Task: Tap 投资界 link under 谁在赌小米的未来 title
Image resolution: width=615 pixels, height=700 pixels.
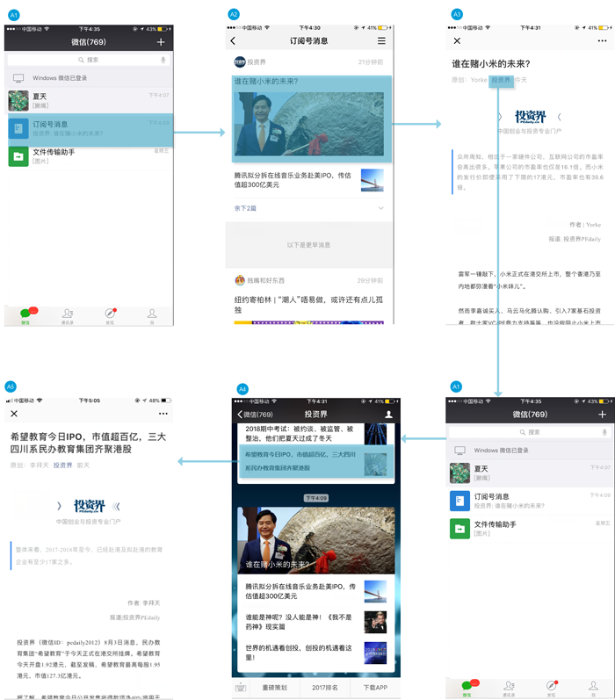Action: (x=500, y=80)
